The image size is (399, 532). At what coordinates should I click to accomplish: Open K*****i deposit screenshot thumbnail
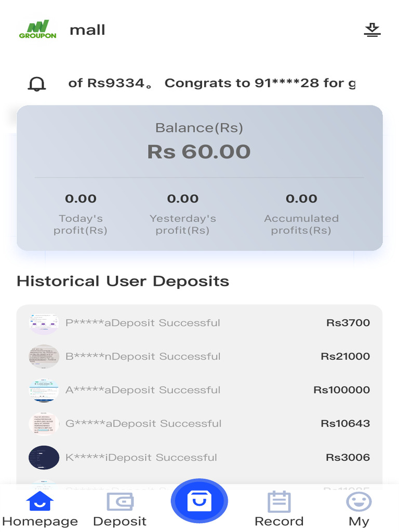click(44, 458)
